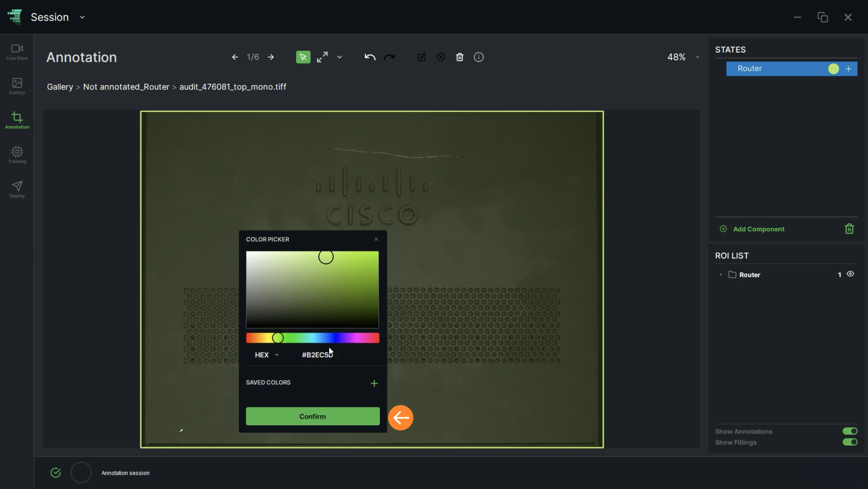The image size is (868, 489).
Task: Expand the Router ROI folder
Action: click(x=720, y=275)
